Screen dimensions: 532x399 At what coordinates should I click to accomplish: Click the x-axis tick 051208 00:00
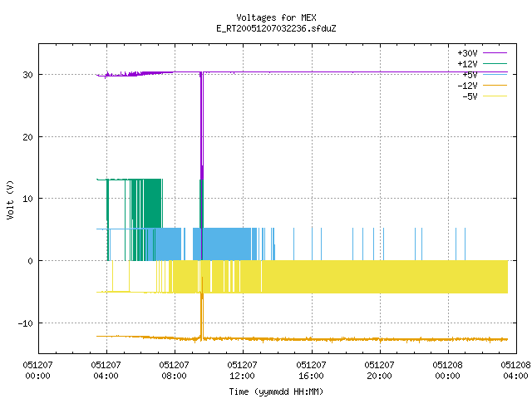point(447,370)
